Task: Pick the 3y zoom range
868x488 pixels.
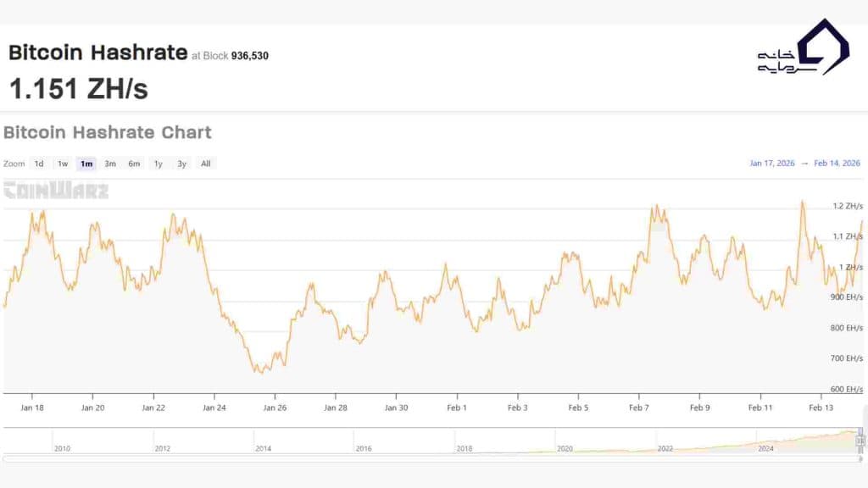Action: [181, 164]
